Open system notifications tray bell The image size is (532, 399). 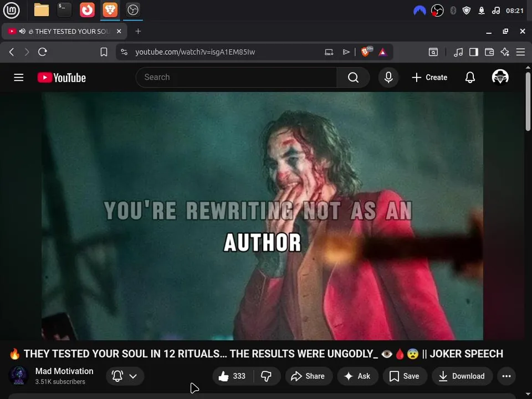pos(482,11)
